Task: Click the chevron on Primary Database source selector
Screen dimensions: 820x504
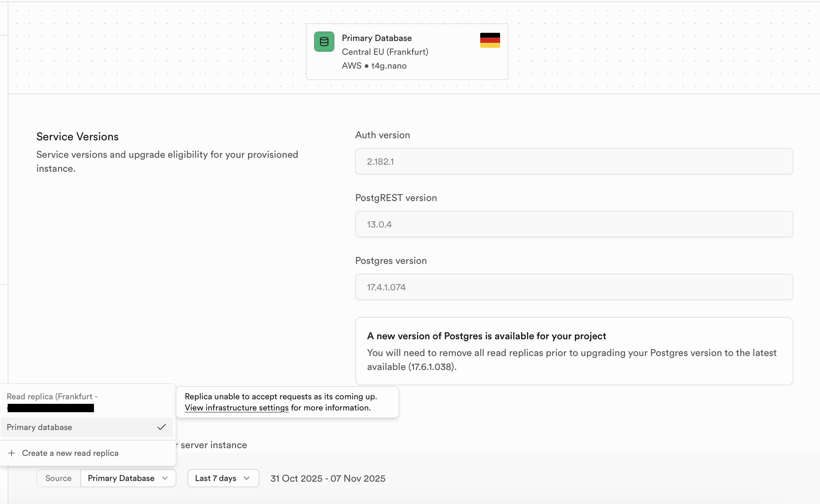Action: 165,478
